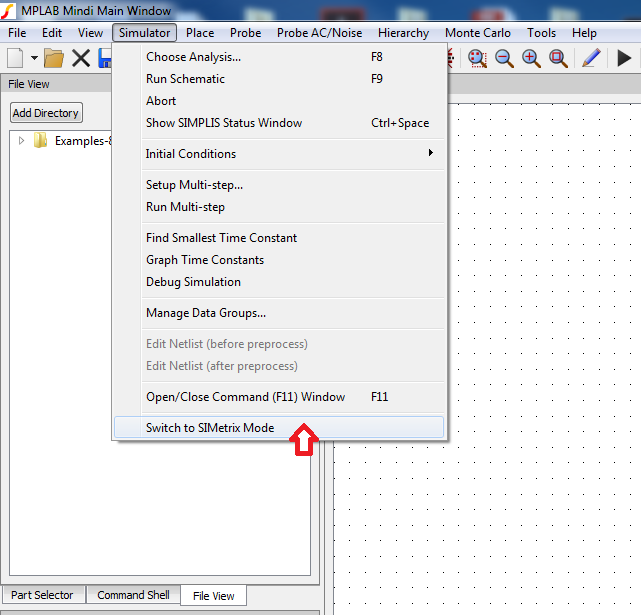Select Switch to SIMetrix Mode

pyautogui.click(x=210, y=428)
